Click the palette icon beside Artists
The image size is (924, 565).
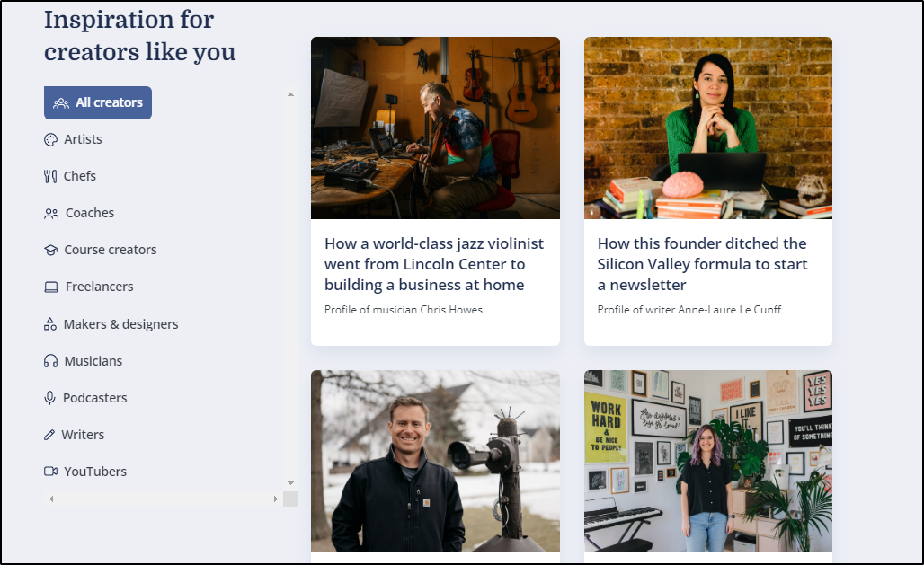coord(50,139)
